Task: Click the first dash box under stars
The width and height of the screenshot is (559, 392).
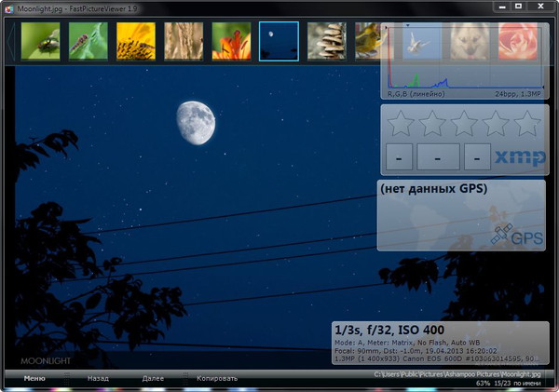Action: click(398, 157)
